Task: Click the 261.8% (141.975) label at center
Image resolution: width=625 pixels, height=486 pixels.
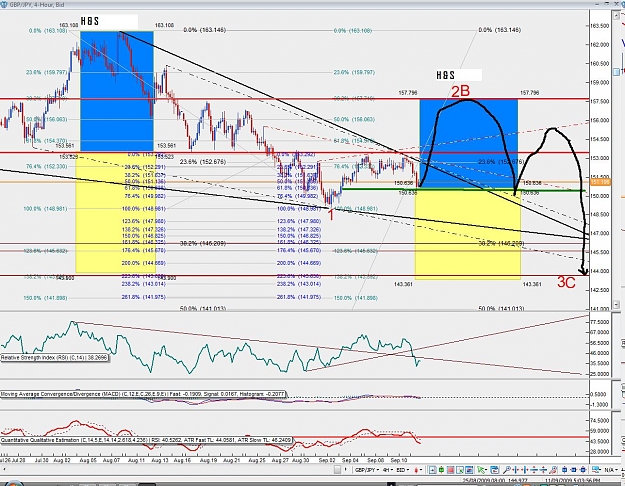Action: pyautogui.click(x=299, y=297)
